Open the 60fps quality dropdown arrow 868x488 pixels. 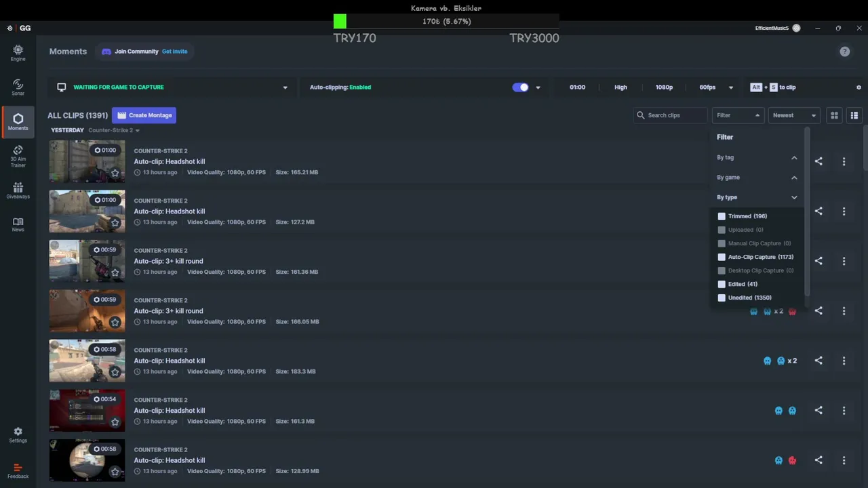[x=730, y=87]
